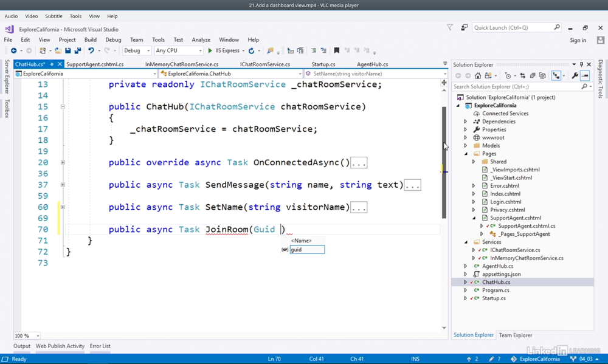This screenshot has width=608, height=364.
Task: Expand collapsed OnConnectedAsync method outline
Action: pos(63,162)
